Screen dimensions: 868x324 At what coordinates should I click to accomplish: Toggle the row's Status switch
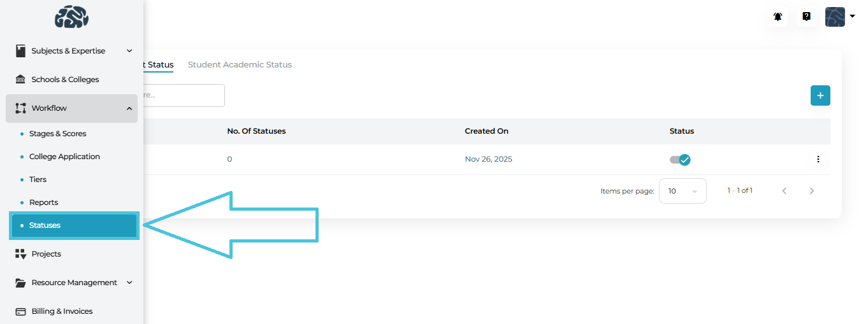680,160
